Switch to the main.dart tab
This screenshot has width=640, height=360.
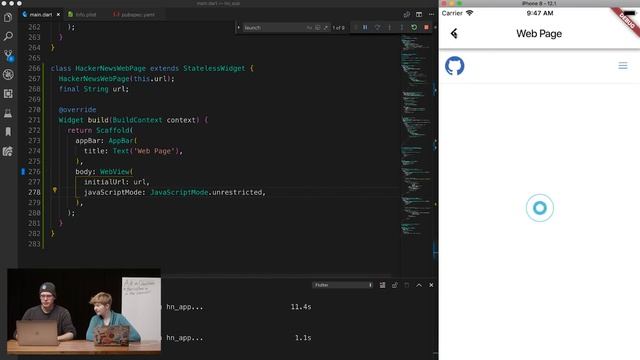40,14
